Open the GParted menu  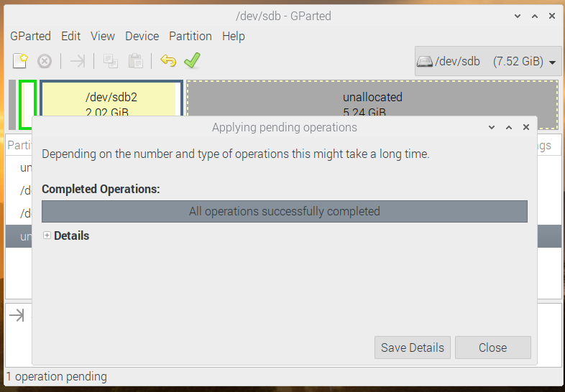pos(31,36)
